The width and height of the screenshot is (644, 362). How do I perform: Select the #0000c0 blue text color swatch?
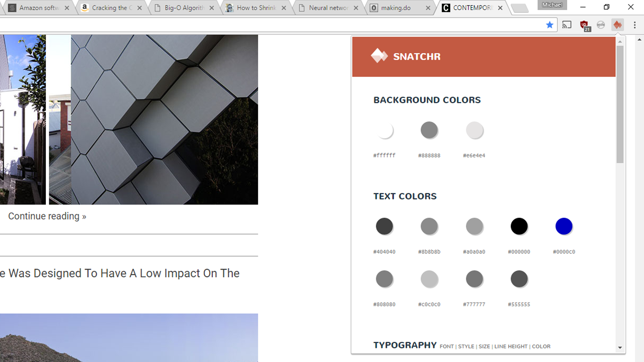(564, 226)
